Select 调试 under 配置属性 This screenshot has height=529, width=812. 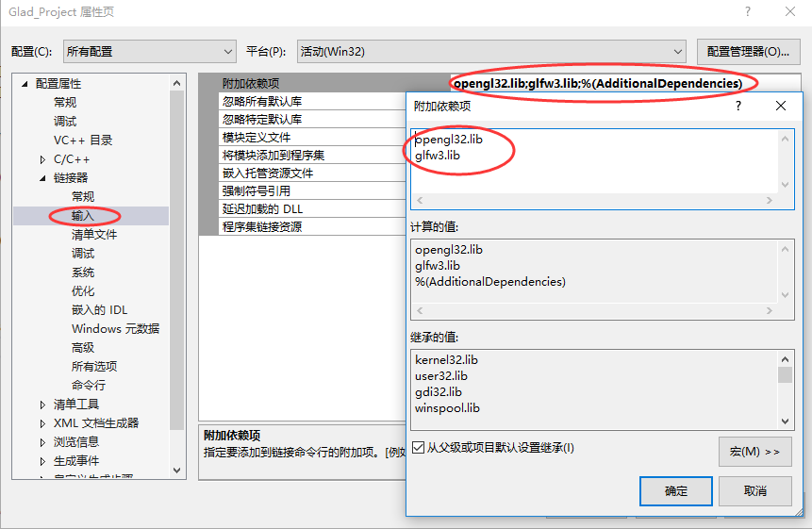tap(65, 121)
